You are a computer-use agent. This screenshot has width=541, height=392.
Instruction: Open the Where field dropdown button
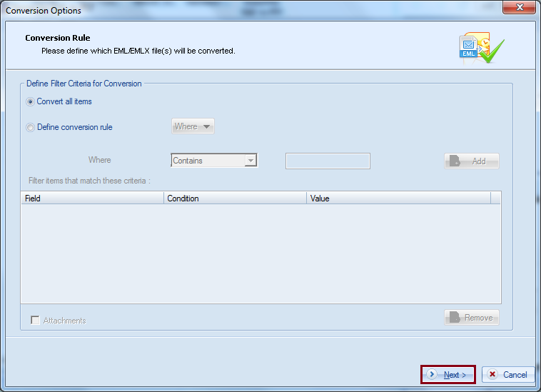coord(193,126)
